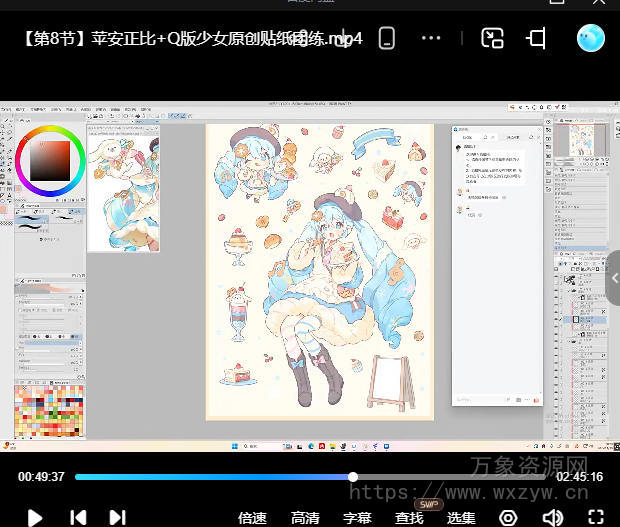
Task: Click the 查找 search option
Action: (409, 517)
